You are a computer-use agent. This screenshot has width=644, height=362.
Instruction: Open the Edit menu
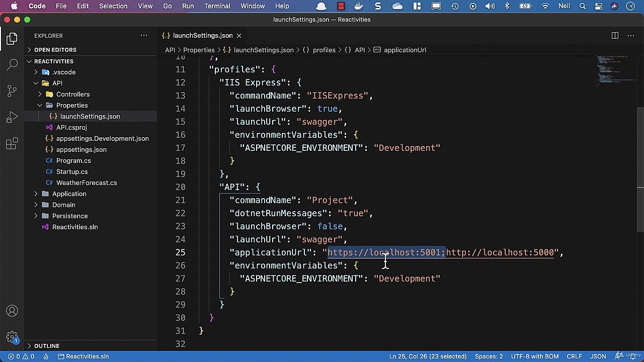[83, 6]
